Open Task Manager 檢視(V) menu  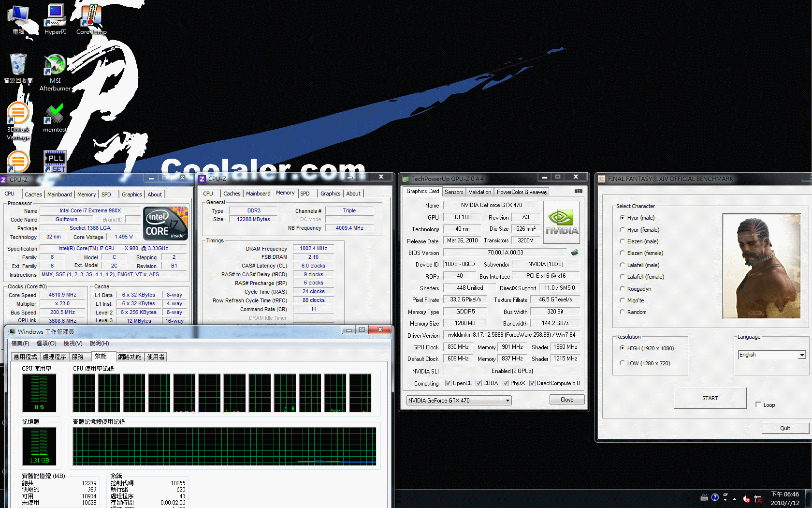click(x=72, y=344)
